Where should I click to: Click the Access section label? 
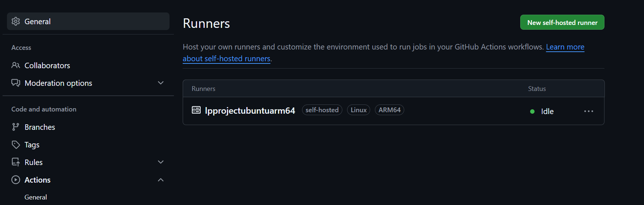[21, 48]
